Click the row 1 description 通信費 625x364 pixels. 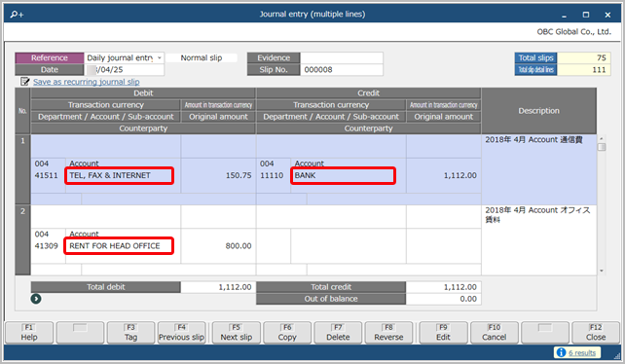point(533,140)
